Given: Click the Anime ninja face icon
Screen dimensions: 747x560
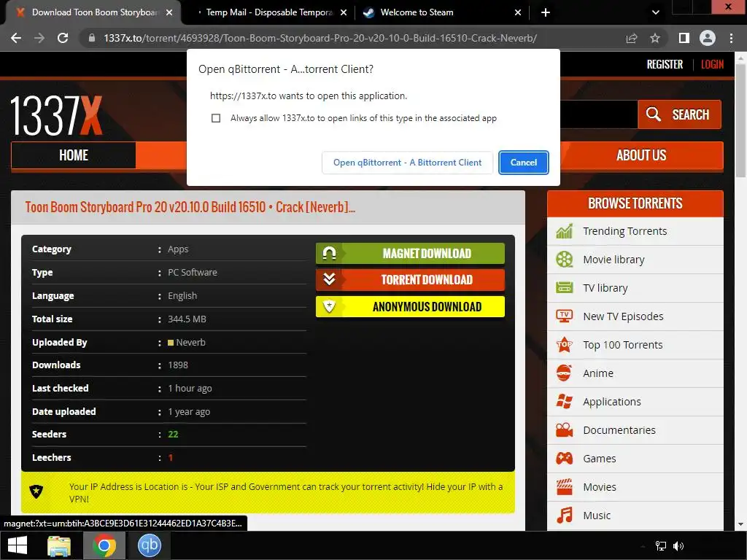Looking at the screenshot, I should 564,373.
